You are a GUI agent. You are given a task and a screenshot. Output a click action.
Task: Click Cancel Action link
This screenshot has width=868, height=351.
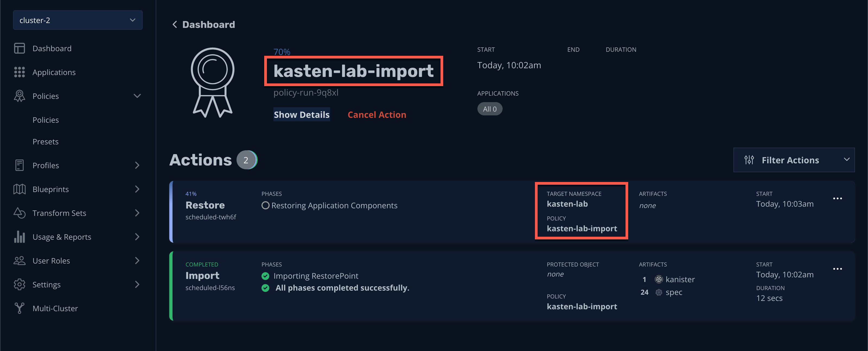377,115
